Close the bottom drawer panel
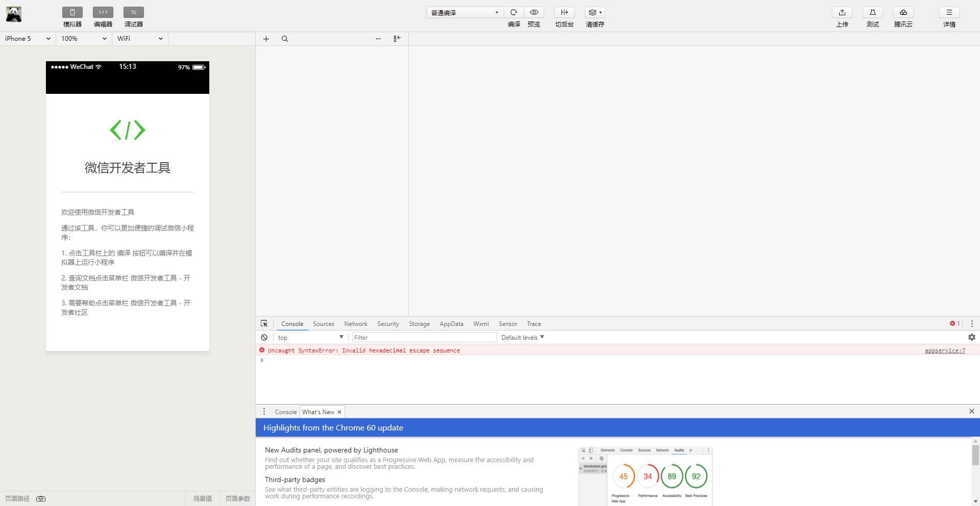This screenshot has height=506, width=980. click(x=972, y=411)
